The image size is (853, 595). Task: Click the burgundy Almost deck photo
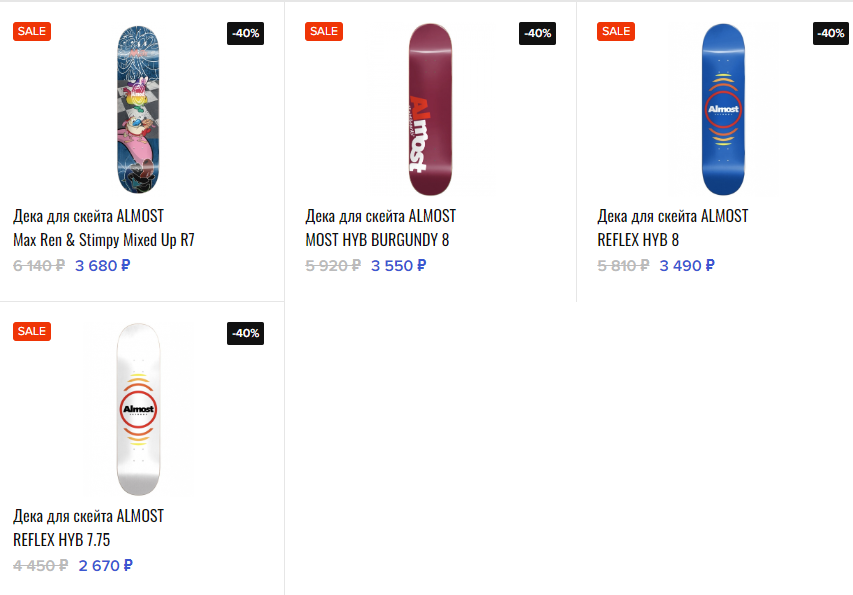click(x=430, y=110)
